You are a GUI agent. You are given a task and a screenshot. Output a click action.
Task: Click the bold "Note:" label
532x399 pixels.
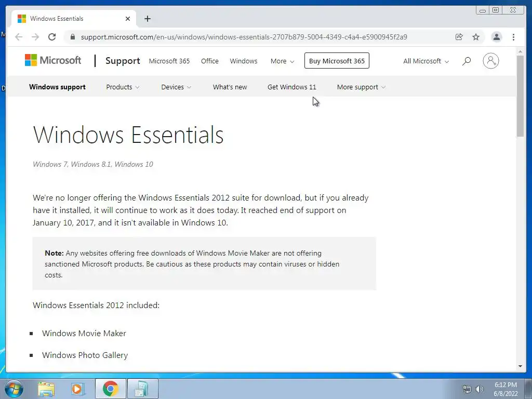coord(54,253)
